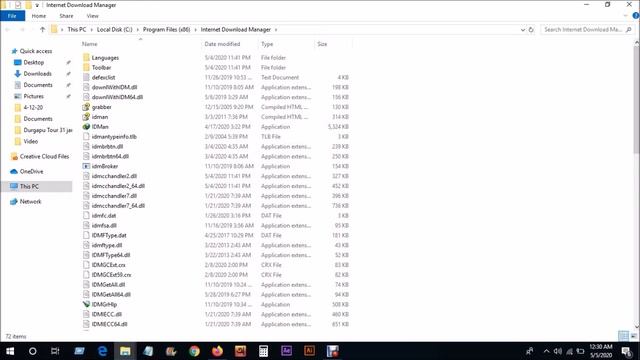Open the Calculator from taskbar
Image resolution: width=640 pixels, height=360 pixels.
click(263, 351)
